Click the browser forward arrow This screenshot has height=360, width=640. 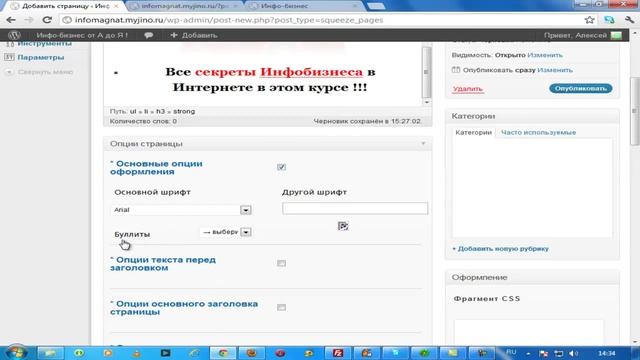click(x=29, y=20)
